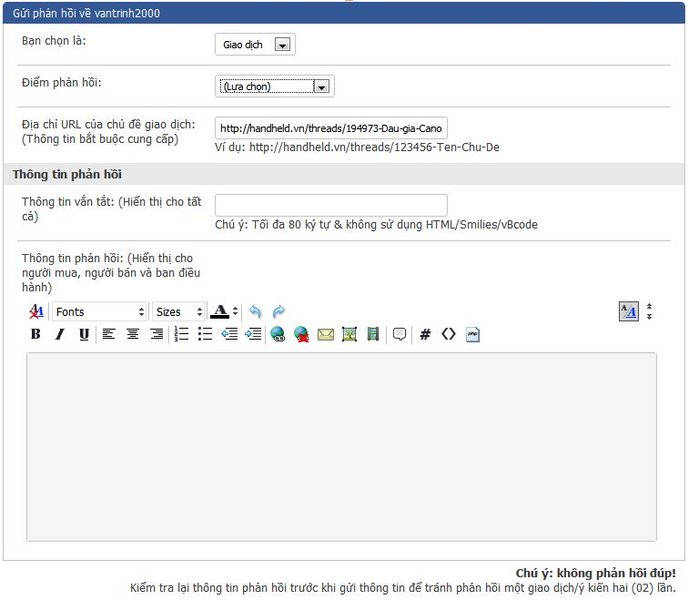Open the '(Lựa chọn)' feedback score dropdown

pyautogui.click(x=274, y=86)
